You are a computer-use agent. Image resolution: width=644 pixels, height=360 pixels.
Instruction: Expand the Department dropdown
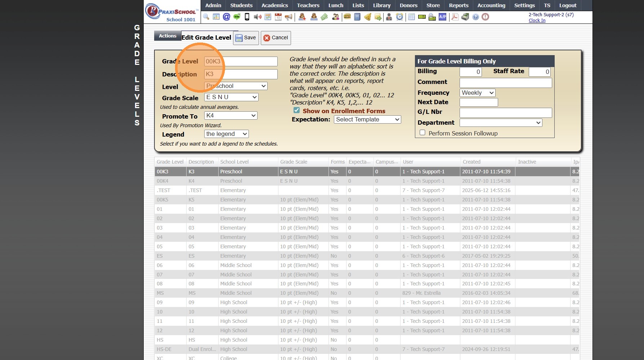(501, 123)
